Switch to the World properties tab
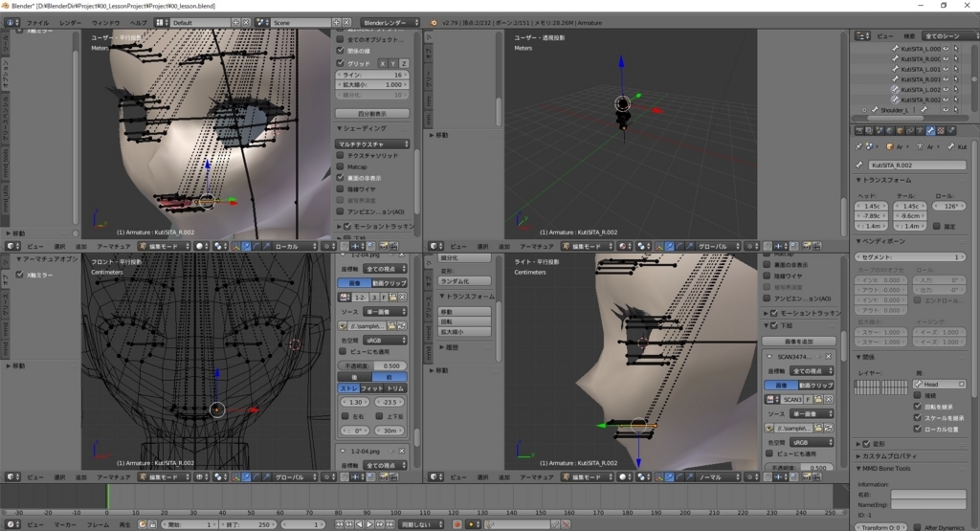Viewport: 980px width, 531px height. tap(889, 130)
